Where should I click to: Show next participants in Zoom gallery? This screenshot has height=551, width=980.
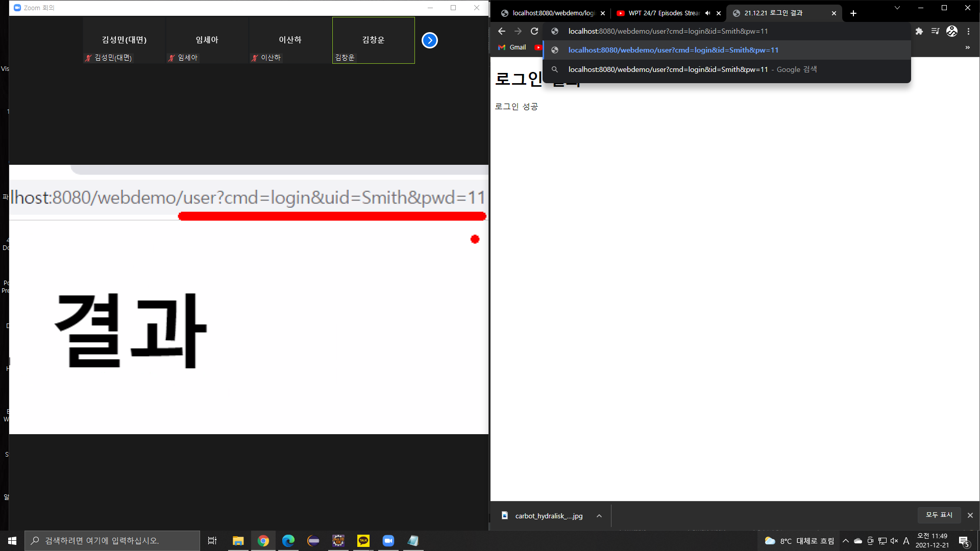[x=430, y=40]
